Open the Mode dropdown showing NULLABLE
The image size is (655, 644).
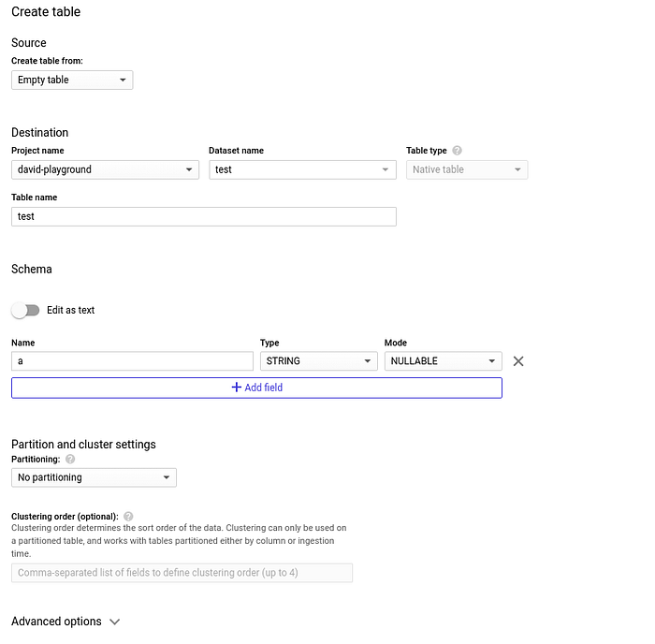[443, 361]
